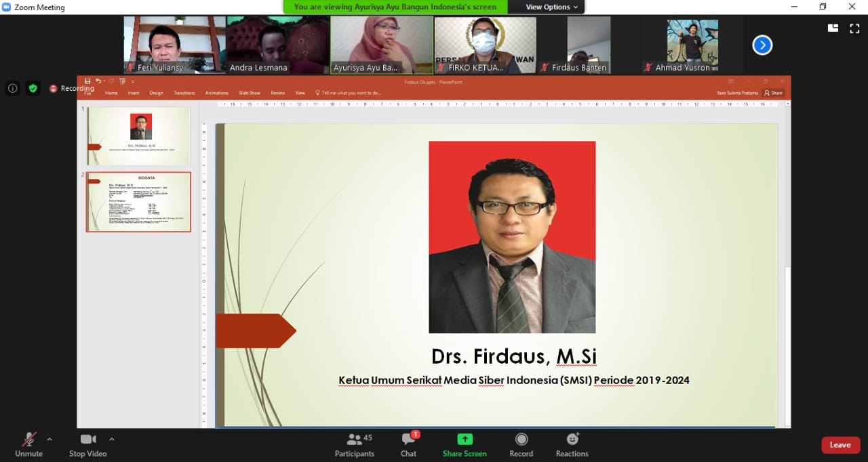This screenshot has width=868, height=462.
Task: Click the Zoom Meeting app icon in title bar
Action: pos(7,7)
